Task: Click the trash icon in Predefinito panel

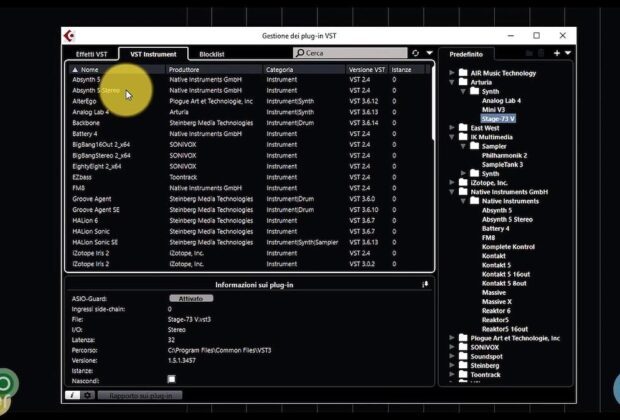Action: (541, 53)
